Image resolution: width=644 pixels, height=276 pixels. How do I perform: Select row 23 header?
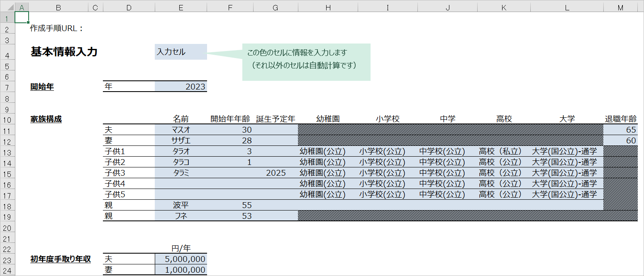tap(7, 259)
